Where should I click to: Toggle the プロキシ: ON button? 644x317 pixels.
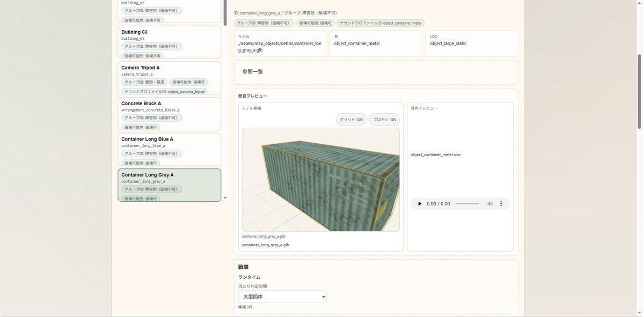click(384, 120)
